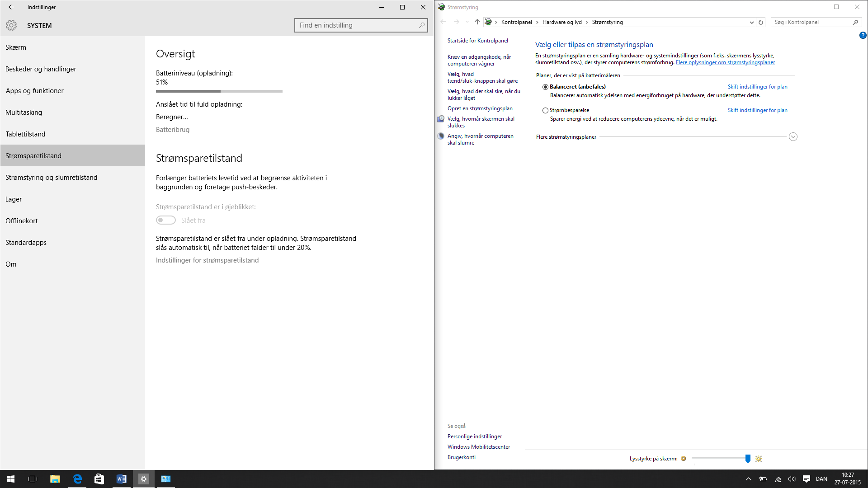The width and height of the screenshot is (868, 488).
Task: Click Opret en strømstyringsplan link
Action: [480, 108]
